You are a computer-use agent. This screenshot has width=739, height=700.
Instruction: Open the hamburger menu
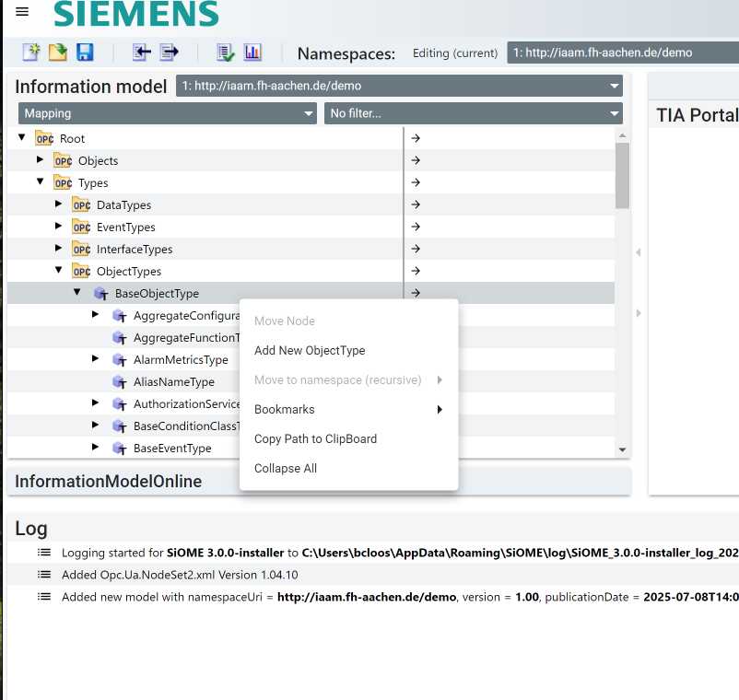coord(22,12)
